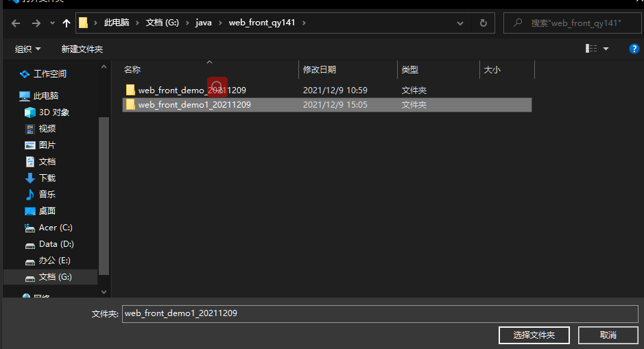Image resolution: width=644 pixels, height=349 pixels.
Task: Sort by 修改日期 column header
Action: tap(319, 70)
